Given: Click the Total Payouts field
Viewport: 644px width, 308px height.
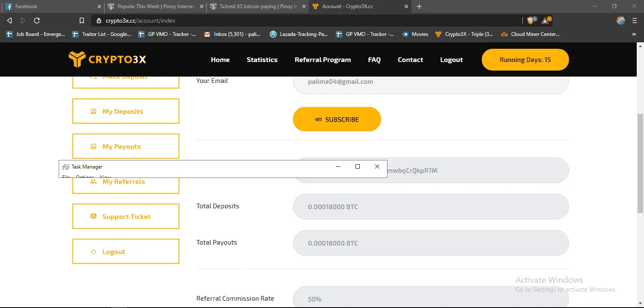Looking at the screenshot, I should (431, 243).
